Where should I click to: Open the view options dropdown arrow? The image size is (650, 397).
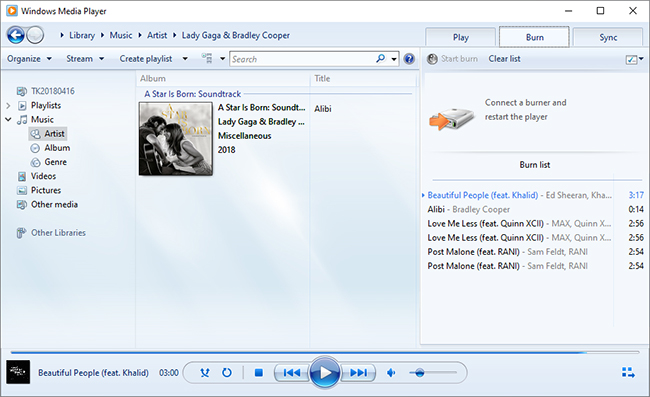click(x=223, y=59)
